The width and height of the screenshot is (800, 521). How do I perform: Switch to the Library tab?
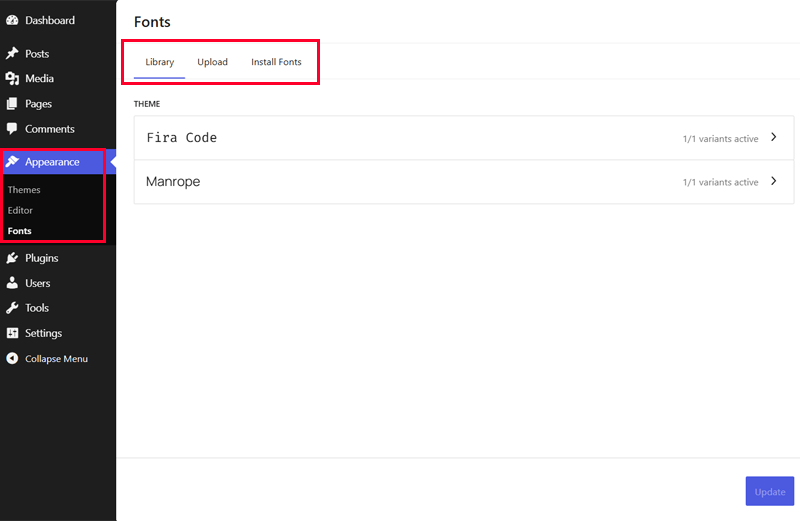[160, 62]
